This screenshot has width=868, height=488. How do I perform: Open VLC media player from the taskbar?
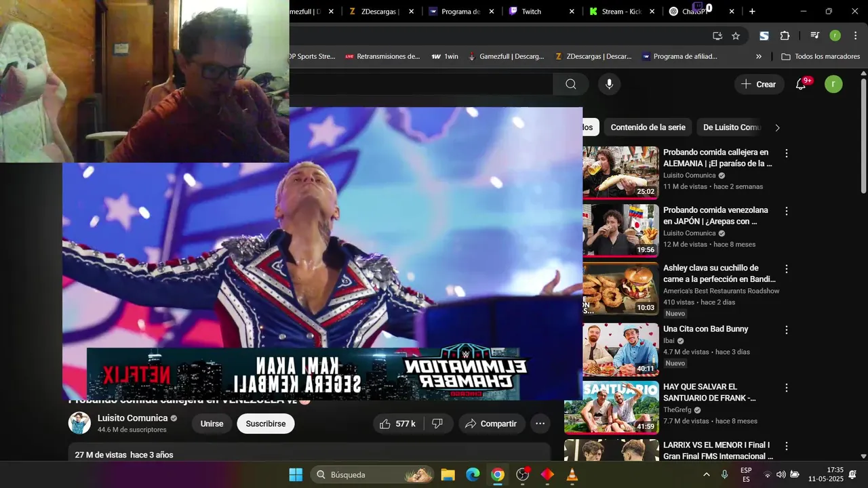572,474
